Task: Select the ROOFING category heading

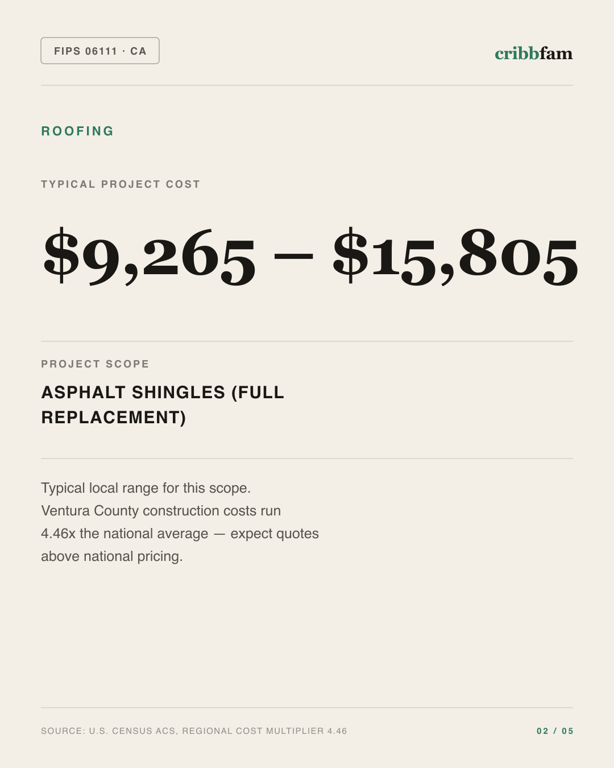Action: 77,131
